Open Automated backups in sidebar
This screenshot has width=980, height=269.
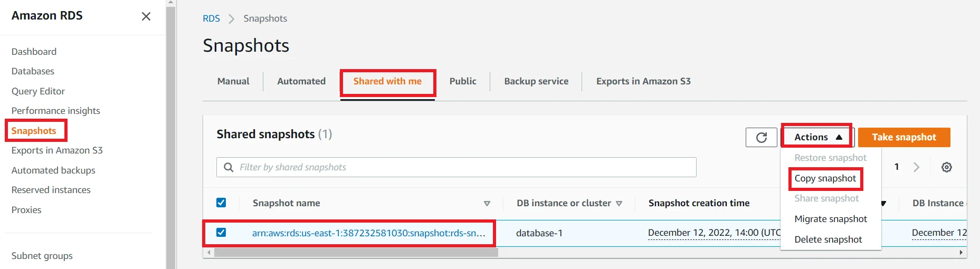(x=53, y=170)
